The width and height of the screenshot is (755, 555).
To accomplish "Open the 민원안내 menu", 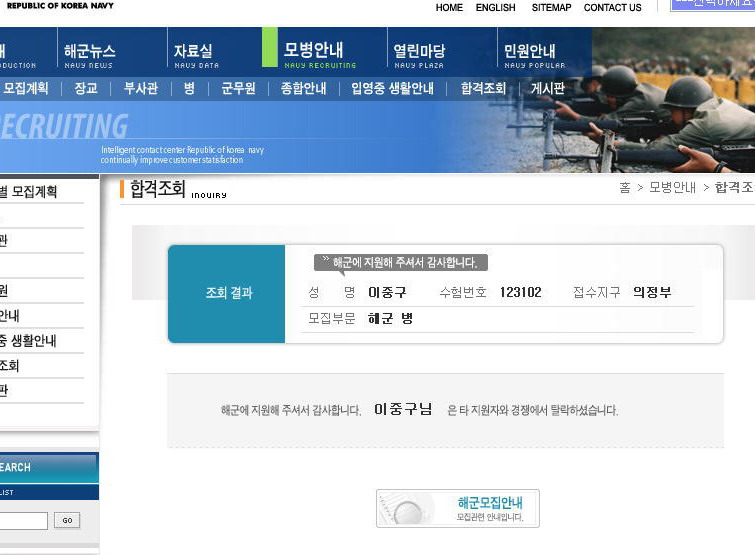I will [x=530, y=53].
